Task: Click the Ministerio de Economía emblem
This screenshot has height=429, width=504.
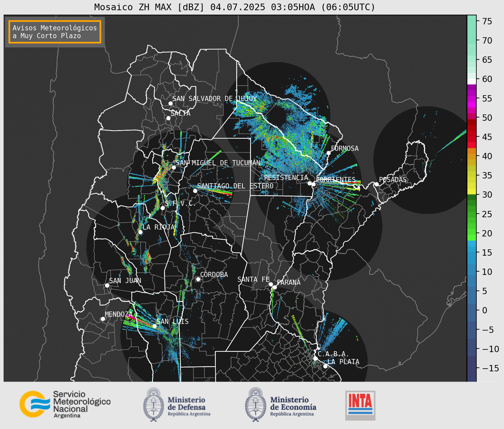Action: coord(256,404)
